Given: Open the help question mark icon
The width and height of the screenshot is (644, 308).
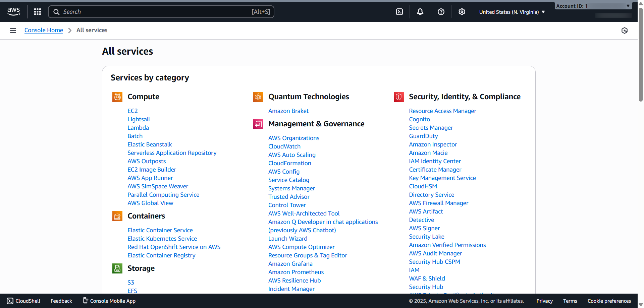Looking at the screenshot, I should [x=441, y=12].
